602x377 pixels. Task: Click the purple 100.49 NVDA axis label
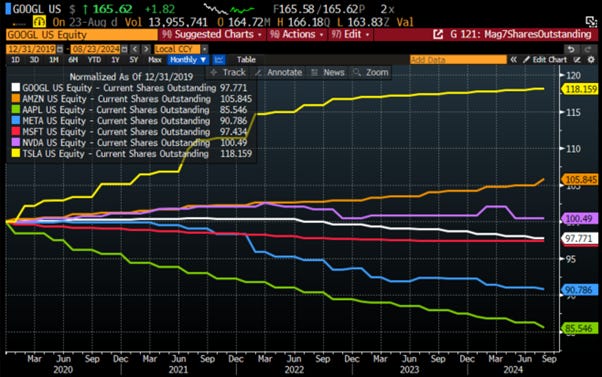click(x=579, y=218)
